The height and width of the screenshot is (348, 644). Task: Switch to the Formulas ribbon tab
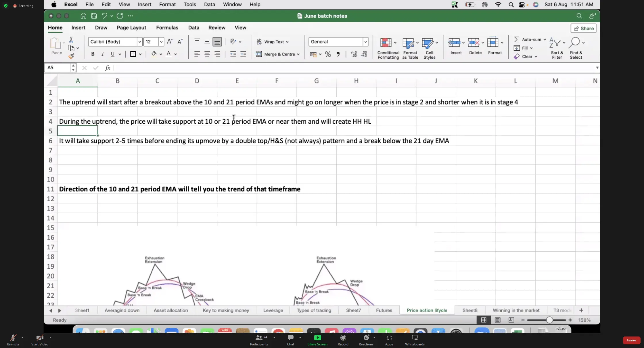coord(167,28)
